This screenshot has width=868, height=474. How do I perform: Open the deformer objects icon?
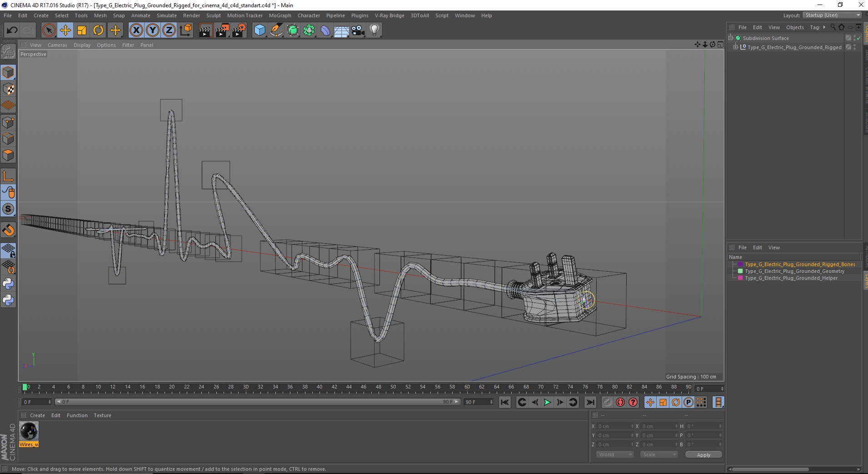(x=326, y=30)
